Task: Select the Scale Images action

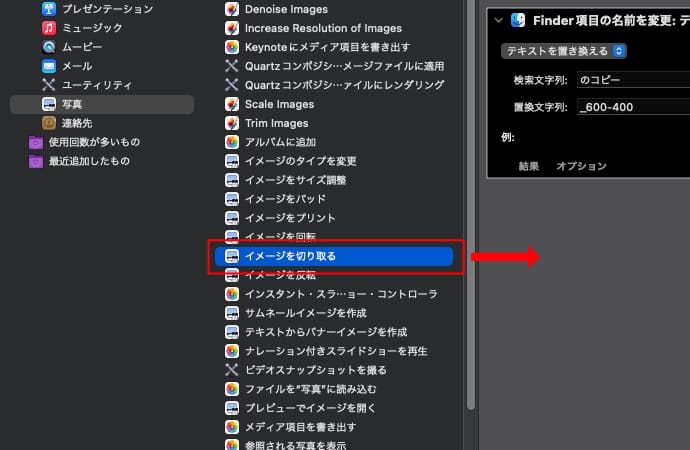Action: (x=279, y=104)
